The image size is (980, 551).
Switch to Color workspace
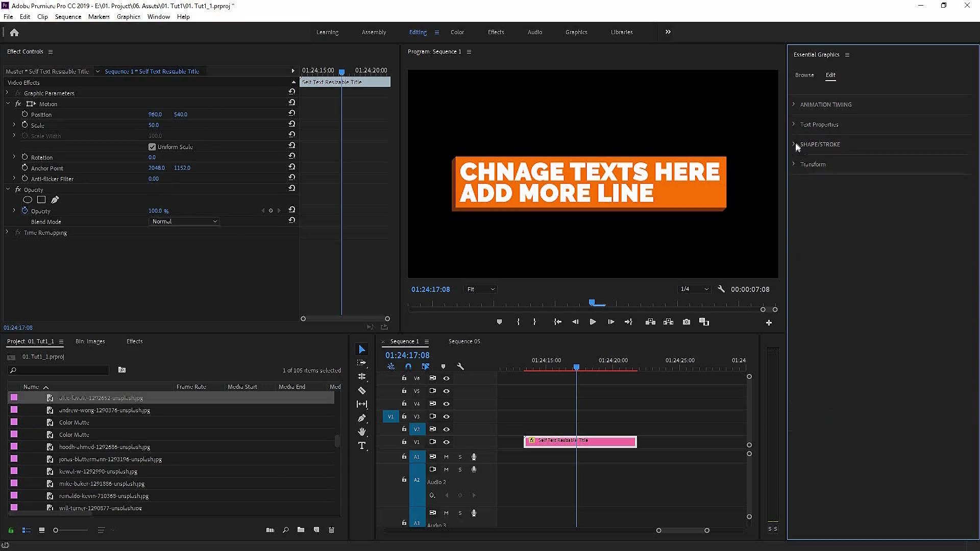457,32
